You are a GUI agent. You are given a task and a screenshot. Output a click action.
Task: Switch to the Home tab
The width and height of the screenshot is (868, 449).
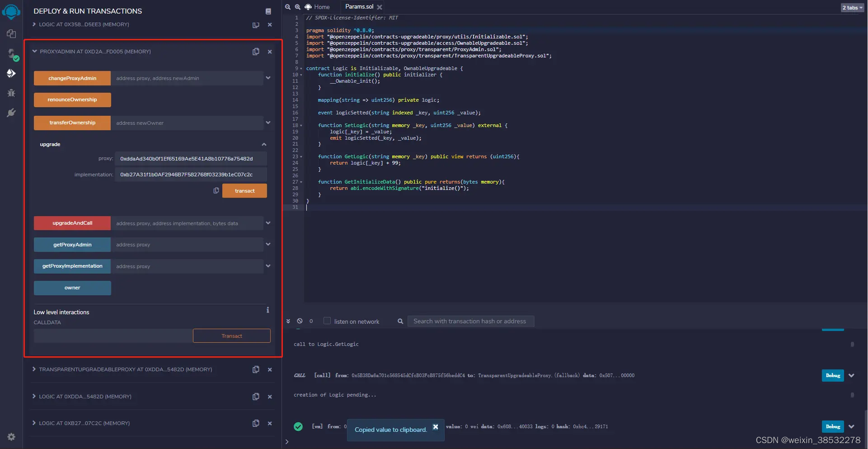318,7
